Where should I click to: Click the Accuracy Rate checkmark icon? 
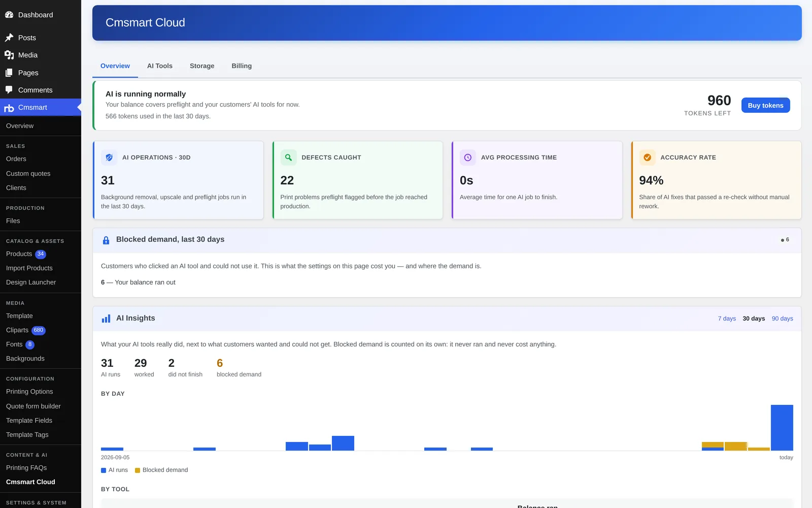coord(647,157)
